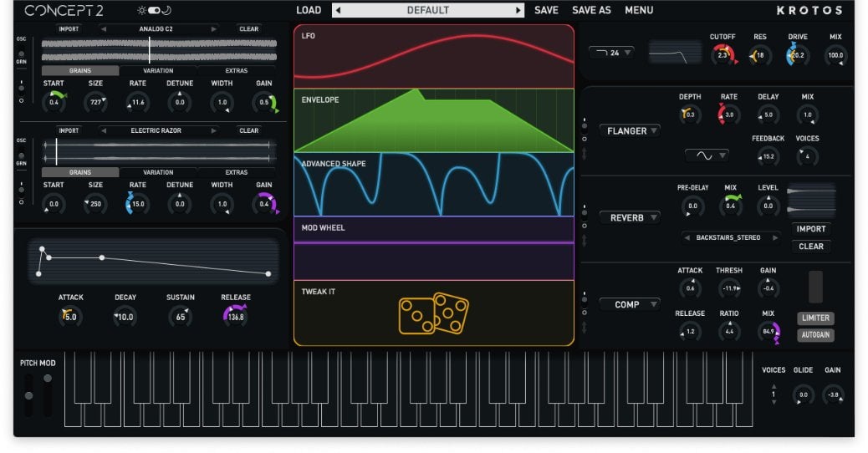Click the filter Cutoff knob
Image resolution: width=868 pixels, height=453 pixels.
[x=722, y=56]
